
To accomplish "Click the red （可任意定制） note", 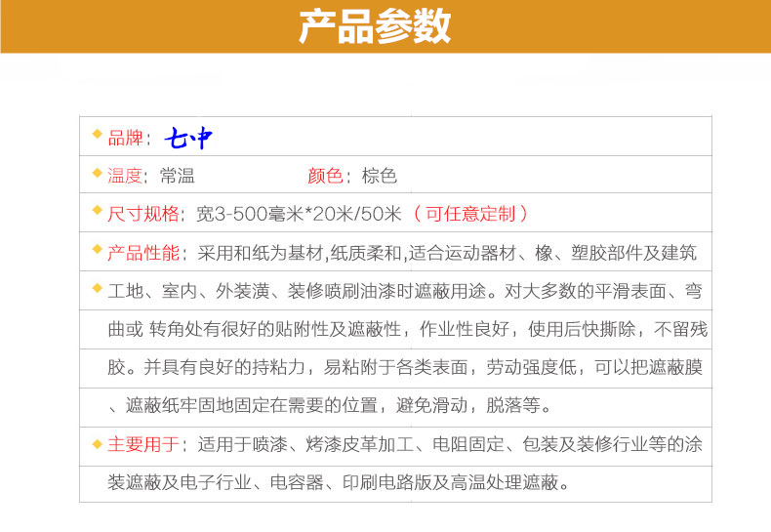I will point(470,214).
